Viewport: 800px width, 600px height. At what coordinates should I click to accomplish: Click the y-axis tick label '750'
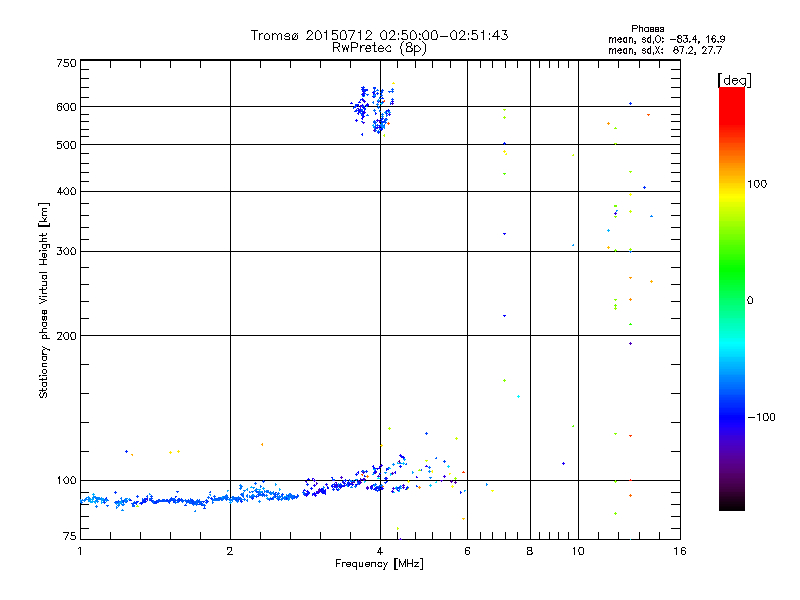click(66, 63)
